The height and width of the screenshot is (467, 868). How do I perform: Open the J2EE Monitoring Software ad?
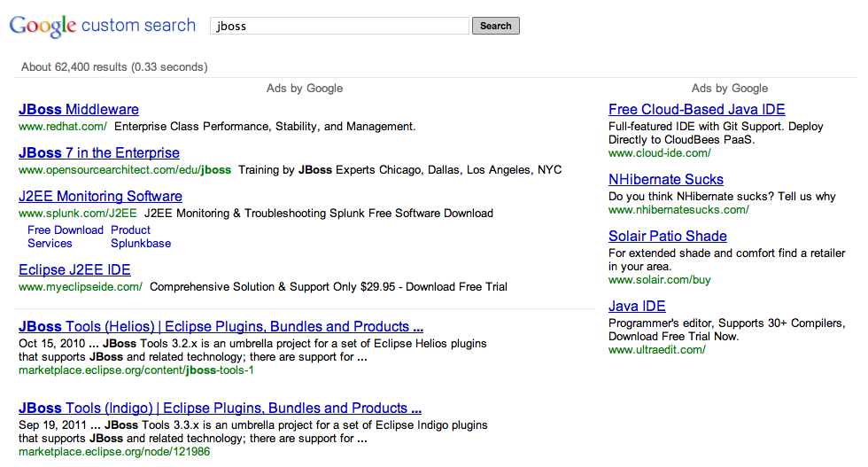(x=100, y=197)
